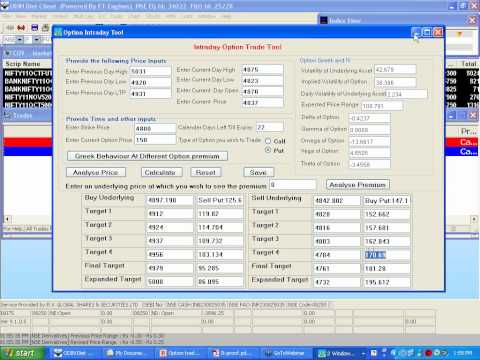Click the Index View panel icon
The image size is (480, 360).
pyautogui.click(x=324, y=20)
